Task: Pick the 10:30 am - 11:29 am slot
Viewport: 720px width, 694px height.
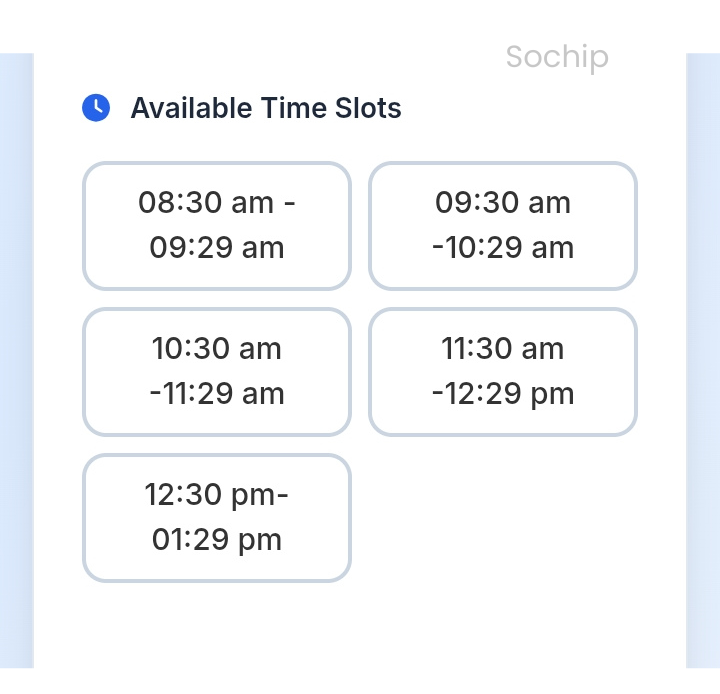Action: [x=217, y=372]
